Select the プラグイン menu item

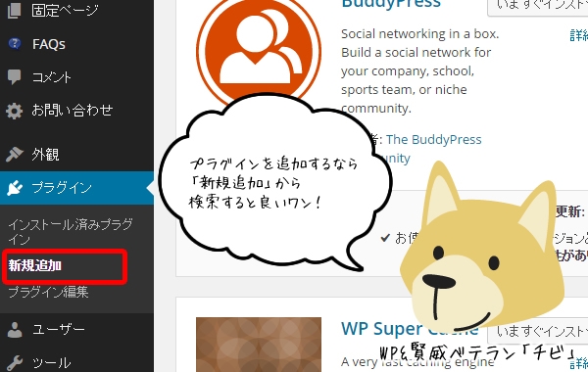tap(76, 188)
